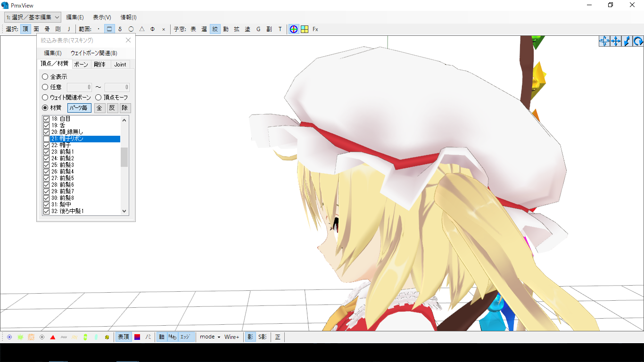Toggle the colored circle-cross gizmo icon
The image size is (644, 362).
point(294,29)
